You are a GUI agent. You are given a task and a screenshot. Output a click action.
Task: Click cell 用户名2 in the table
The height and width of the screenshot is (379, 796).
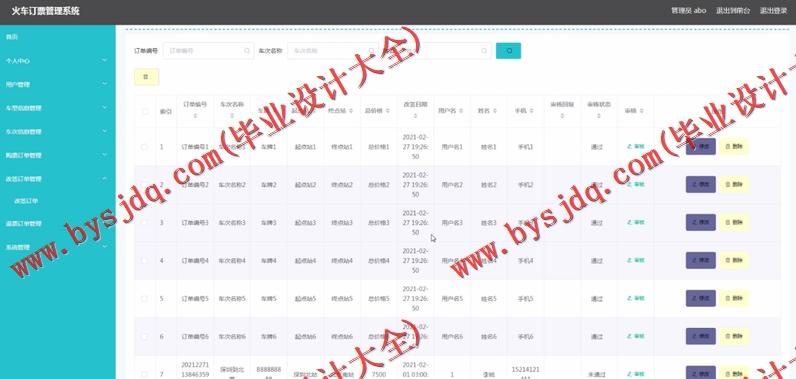452,185
